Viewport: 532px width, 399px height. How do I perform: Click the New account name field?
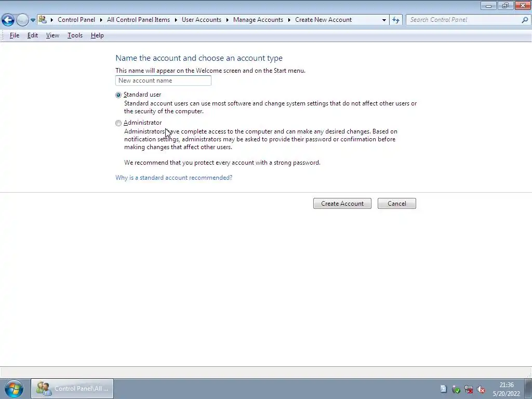[x=163, y=81]
